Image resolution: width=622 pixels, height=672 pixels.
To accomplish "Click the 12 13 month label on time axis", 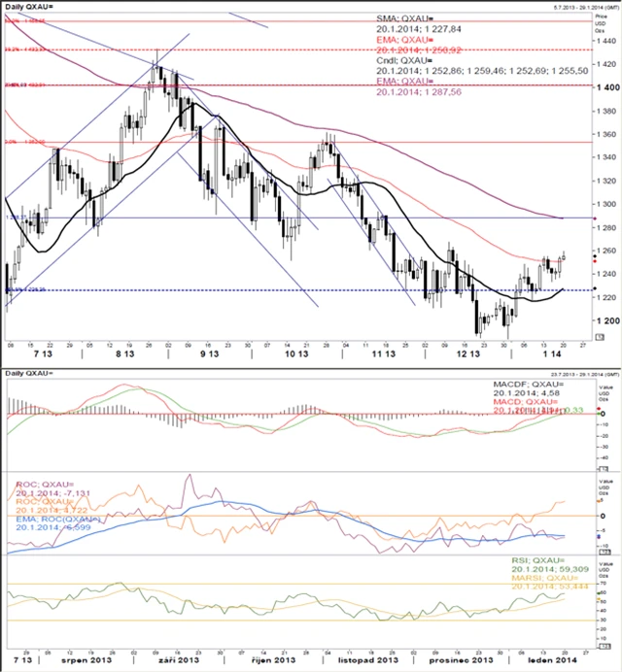I will point(468,354).
